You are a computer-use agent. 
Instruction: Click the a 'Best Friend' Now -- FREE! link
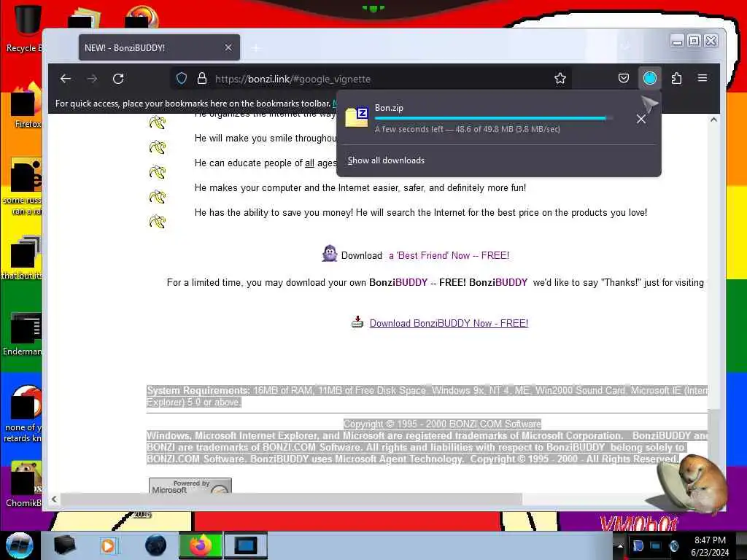pyautogui.click(x=449, y=256)
